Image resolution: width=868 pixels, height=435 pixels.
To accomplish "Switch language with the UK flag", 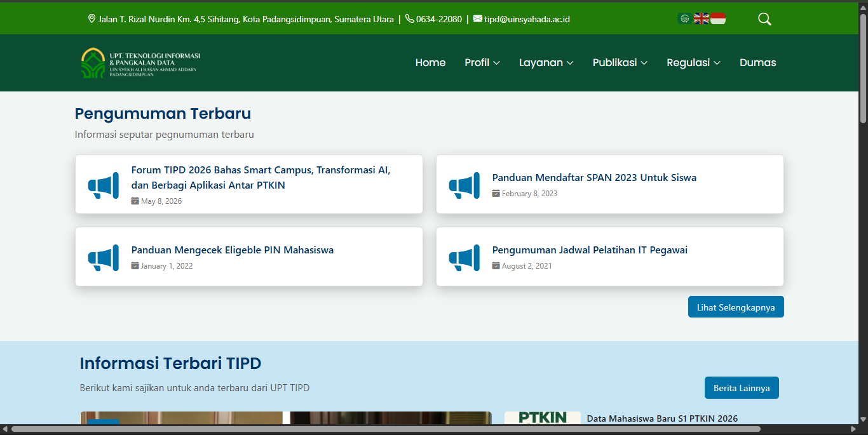I will click(x=701, y=18).
